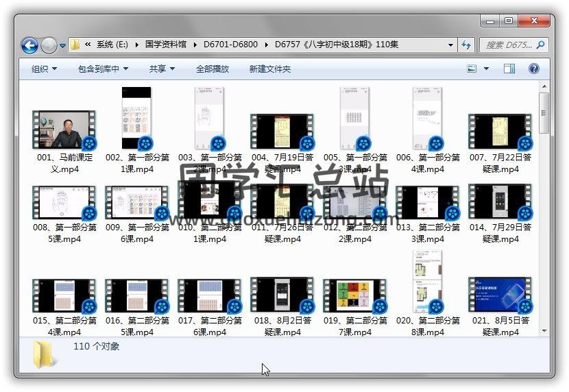This screenshot has width=569, height=392.
Task: Click D6701-D6800 in the breadcrumb path
Action: pyautogui.click(x=230, y=45)
